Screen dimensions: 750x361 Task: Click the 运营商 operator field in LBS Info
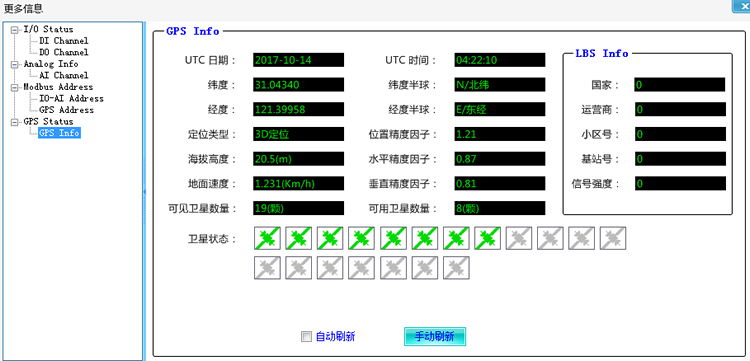coord(680,109)
